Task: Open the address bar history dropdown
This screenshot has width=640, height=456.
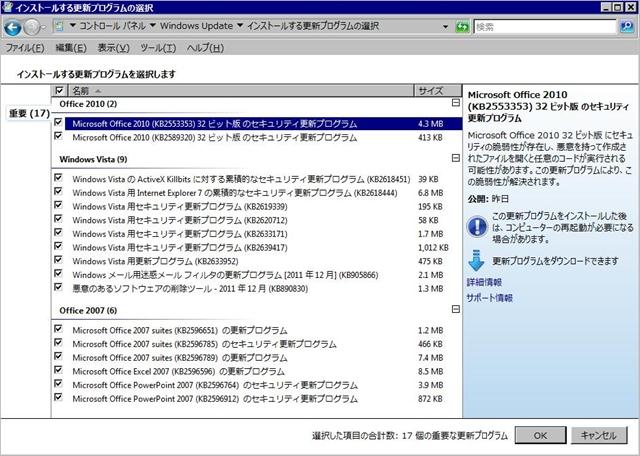Action: click(445, 27)
